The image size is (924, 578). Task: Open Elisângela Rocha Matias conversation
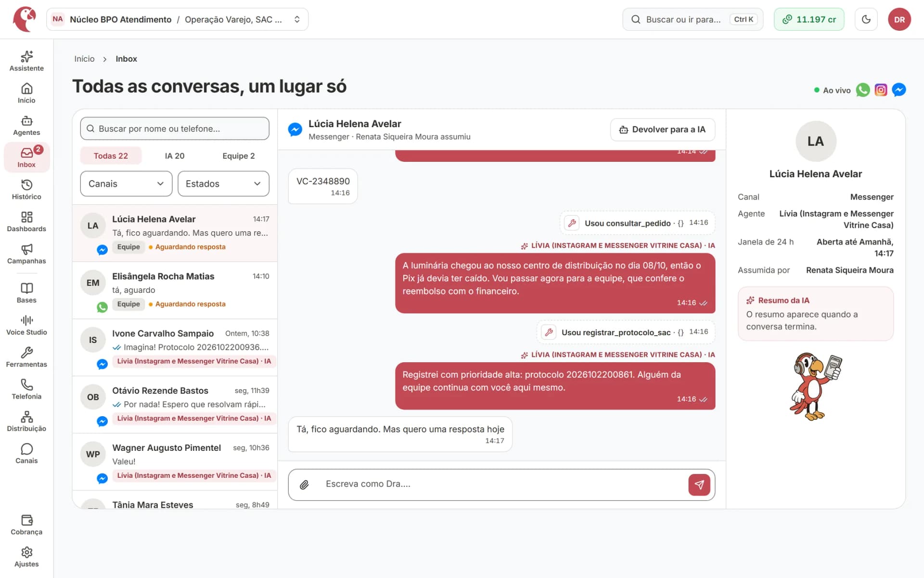pos(175,290)
